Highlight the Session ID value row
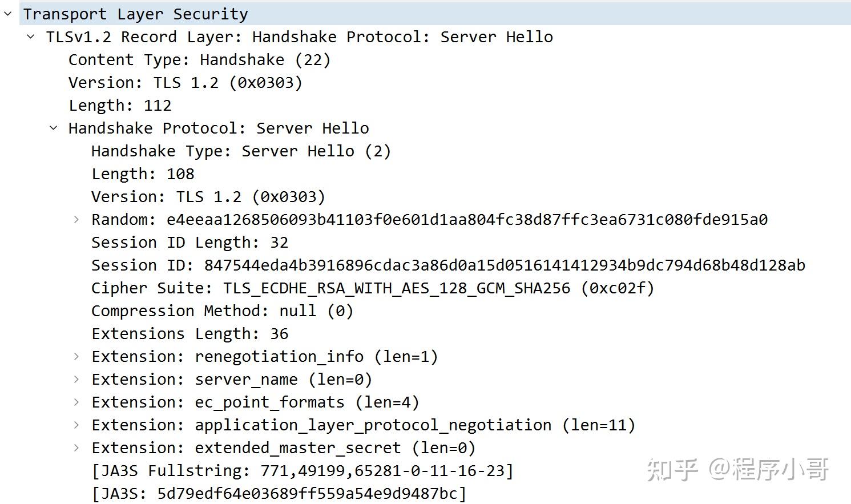 448,265
